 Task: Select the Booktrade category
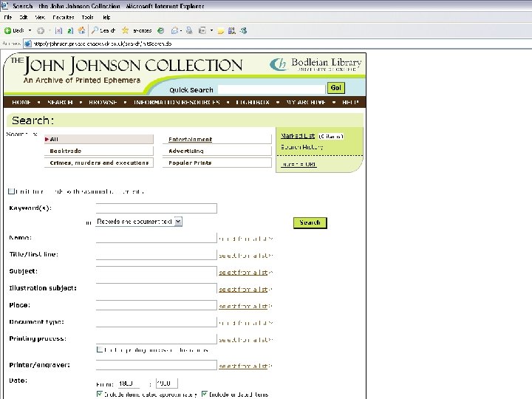tap(99, 151)
